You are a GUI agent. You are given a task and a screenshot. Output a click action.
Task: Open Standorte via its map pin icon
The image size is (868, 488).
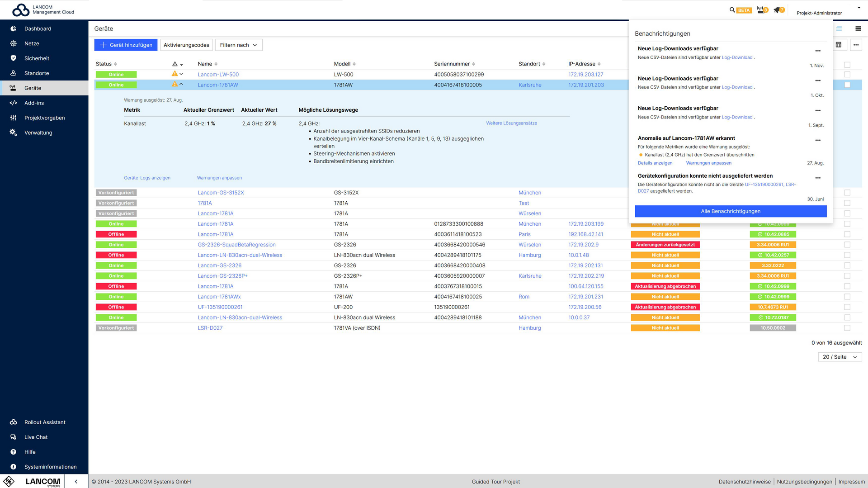(36, 73)
